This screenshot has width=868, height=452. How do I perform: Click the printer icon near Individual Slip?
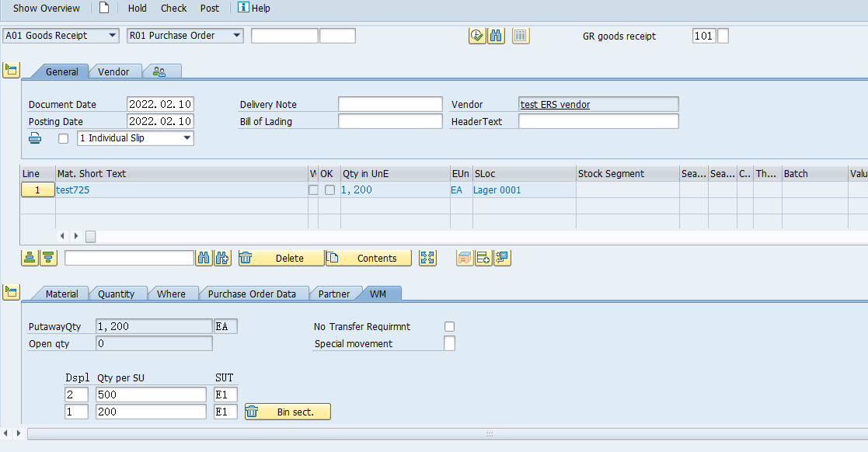[34, 137]
